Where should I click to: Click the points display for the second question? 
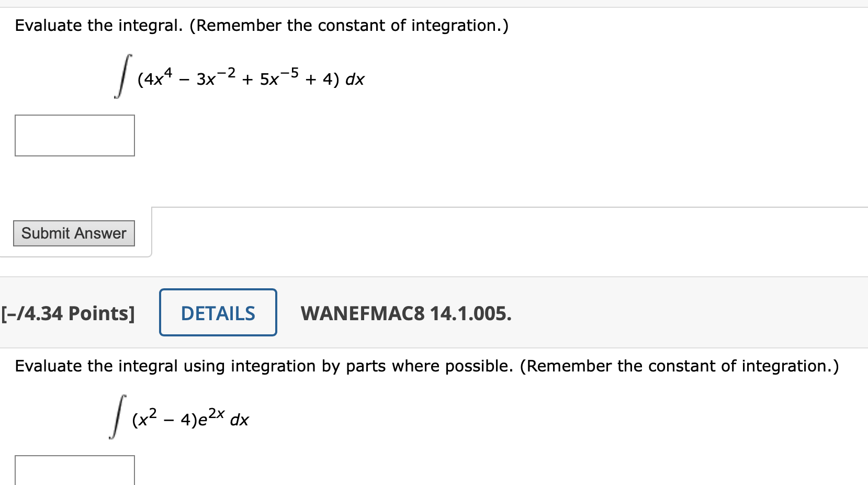pos(67,313)
